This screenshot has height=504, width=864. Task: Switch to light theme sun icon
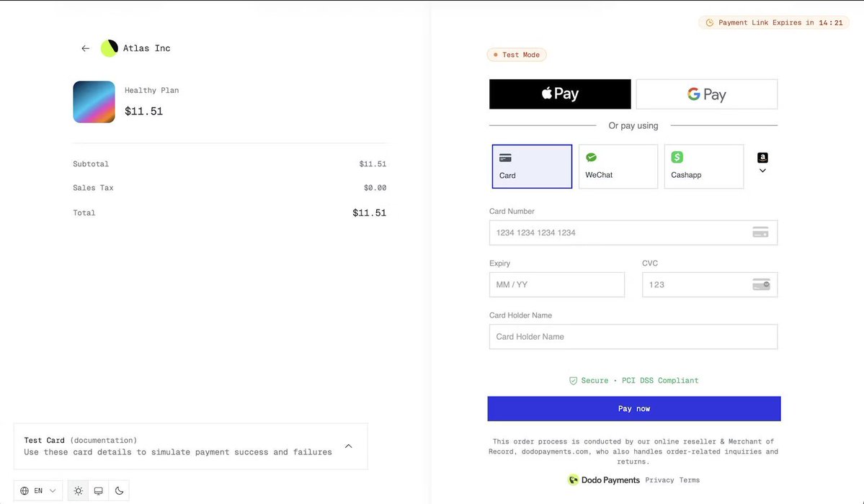click(x=79, y=491)
